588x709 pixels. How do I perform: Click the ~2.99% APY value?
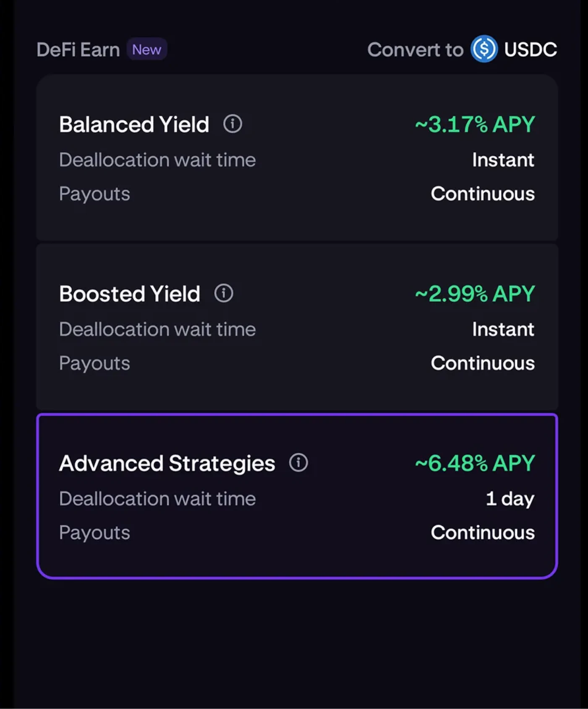475,294
